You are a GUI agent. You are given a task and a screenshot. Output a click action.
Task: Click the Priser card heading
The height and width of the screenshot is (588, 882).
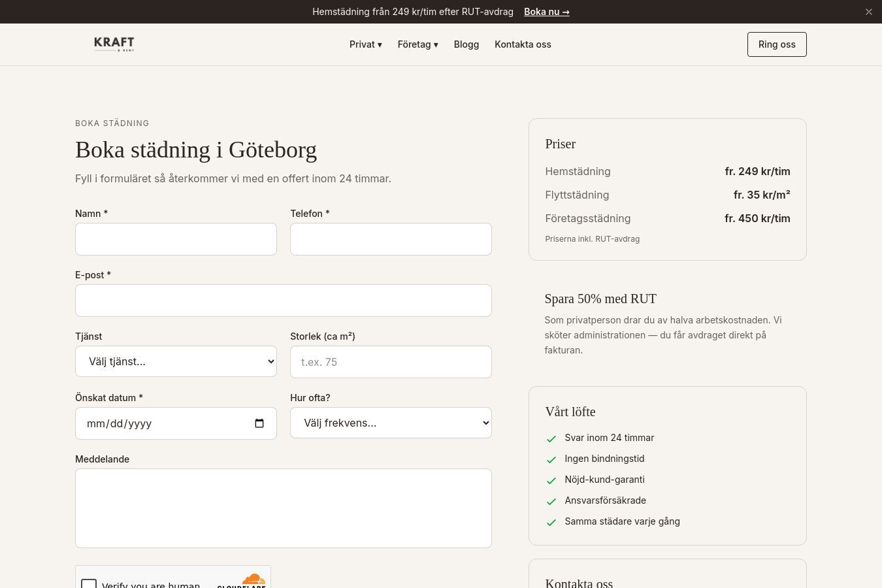[561, 144]
